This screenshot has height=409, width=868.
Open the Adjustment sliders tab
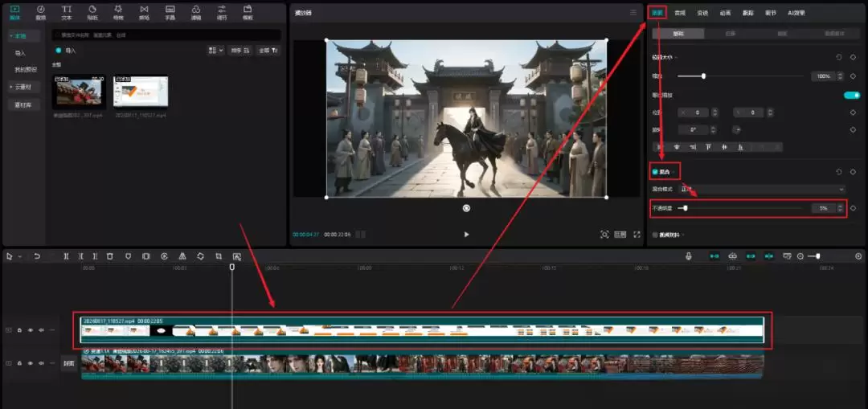(x=222, y=13)
